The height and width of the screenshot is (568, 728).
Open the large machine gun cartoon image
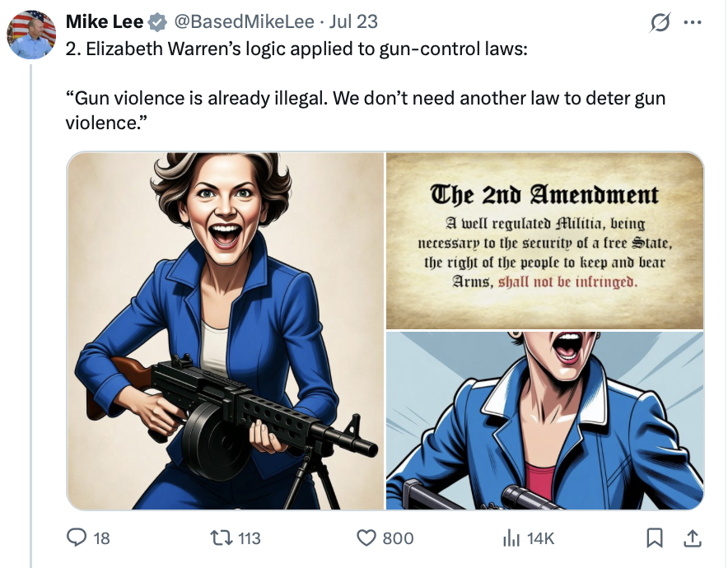click(x=226, y=331)
